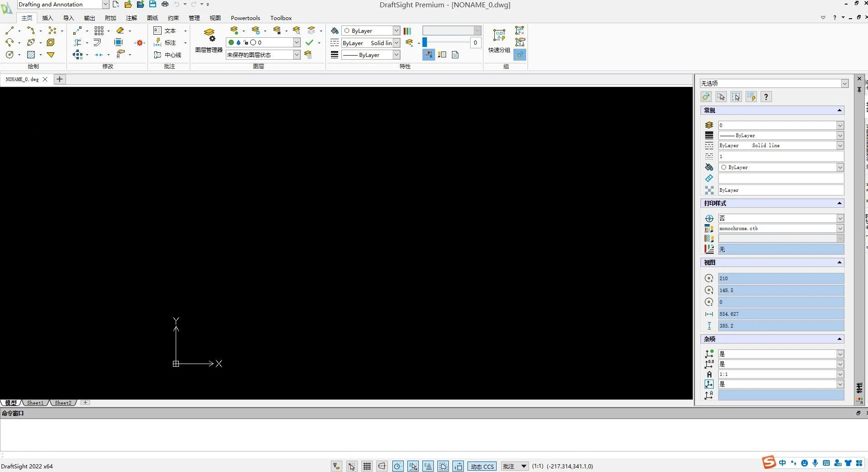Toggle the Grid display in status bar
The width and height of the screenshot is (868, 472).
(x=367, y=466)
